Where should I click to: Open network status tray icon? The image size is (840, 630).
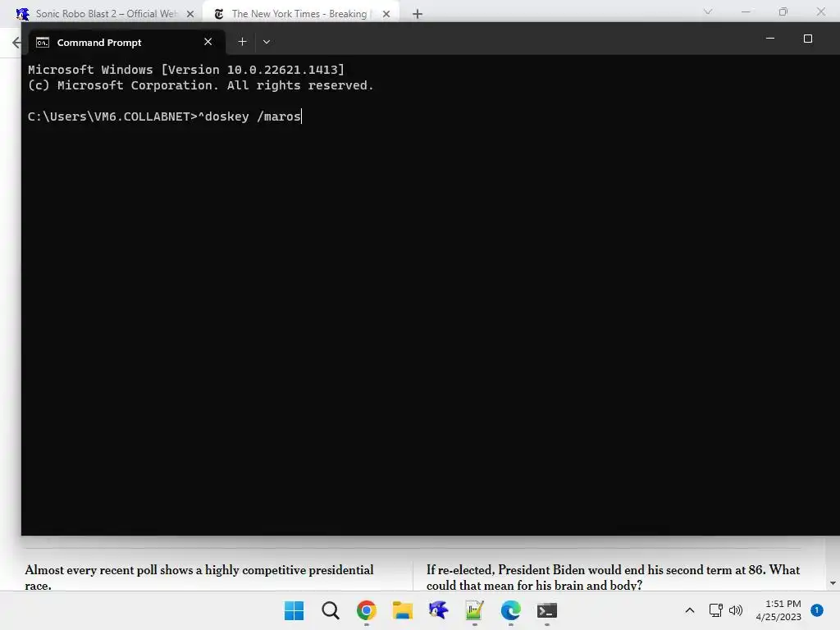715,610
